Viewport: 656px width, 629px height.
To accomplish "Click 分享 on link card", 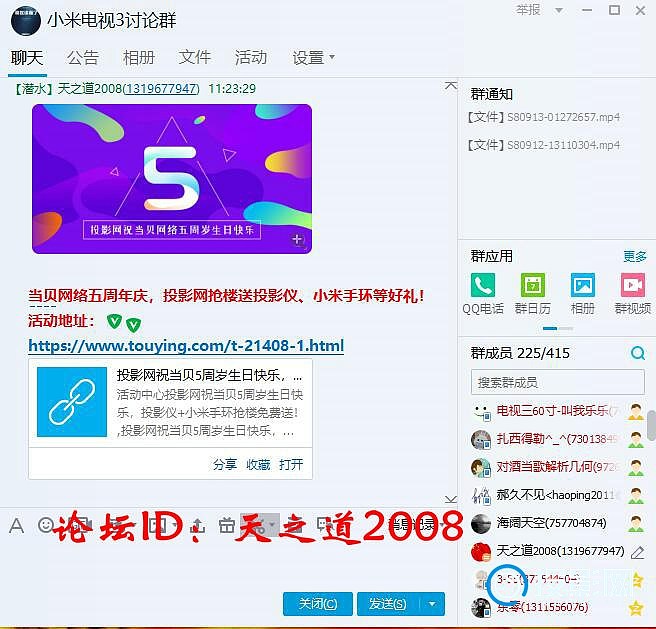I will [225, 465].
